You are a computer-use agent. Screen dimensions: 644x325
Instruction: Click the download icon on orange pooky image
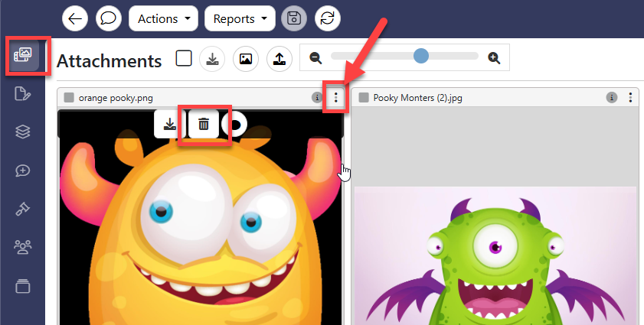click(x=170, y=124)
